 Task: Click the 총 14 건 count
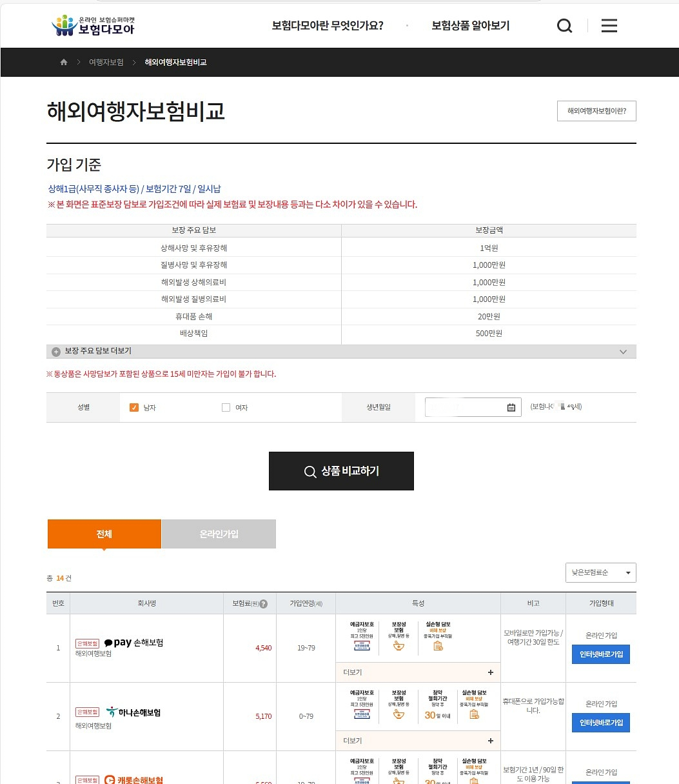(59, 578)
